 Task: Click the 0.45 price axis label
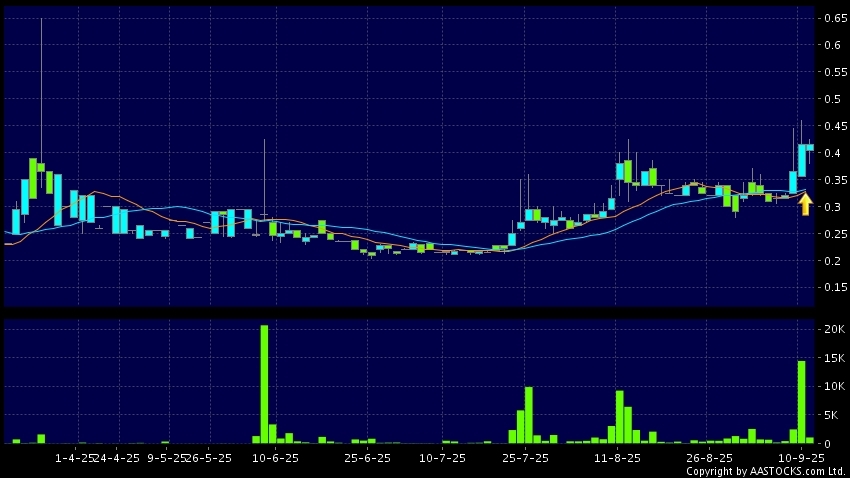(x=835, y=126)
